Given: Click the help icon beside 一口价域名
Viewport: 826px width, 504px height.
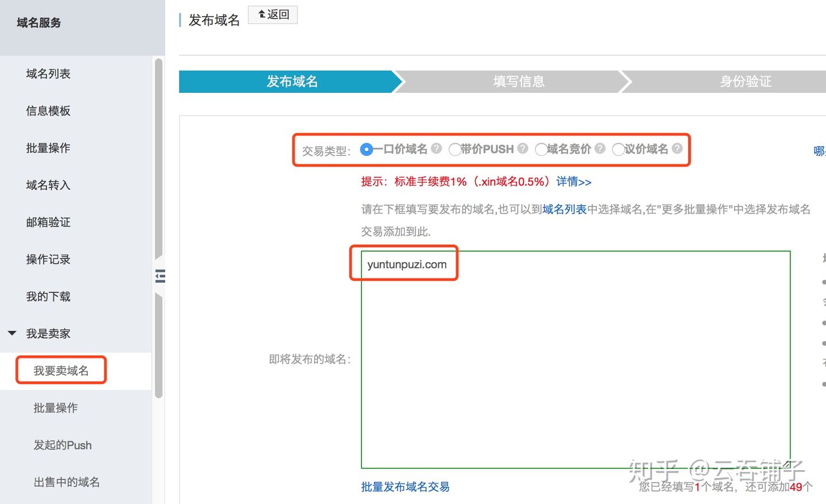Looking at the screenshot, I should click(436, 149).
